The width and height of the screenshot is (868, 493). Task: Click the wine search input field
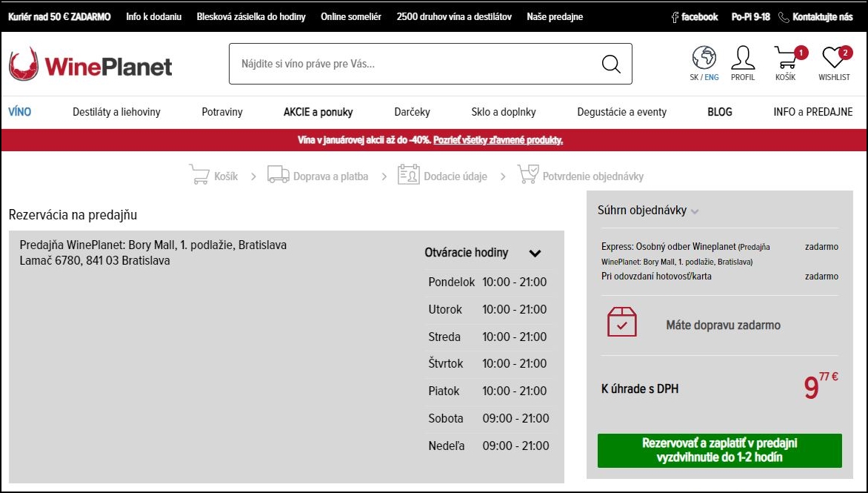pos(415,64)
